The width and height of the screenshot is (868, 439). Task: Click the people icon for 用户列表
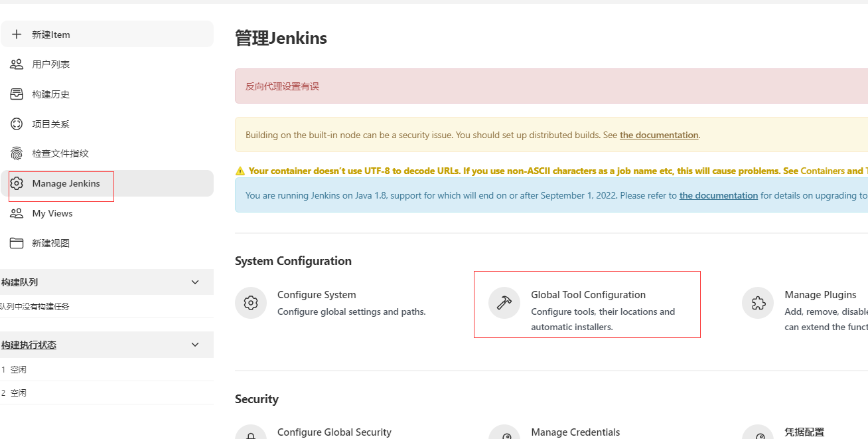point(17,64)
